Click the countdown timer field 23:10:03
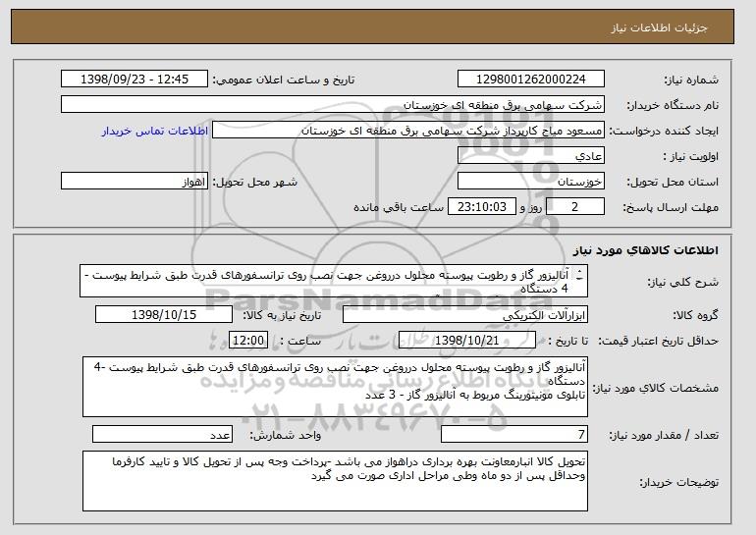The height and width of the screenshot is (535, 756). click(482, 207)
